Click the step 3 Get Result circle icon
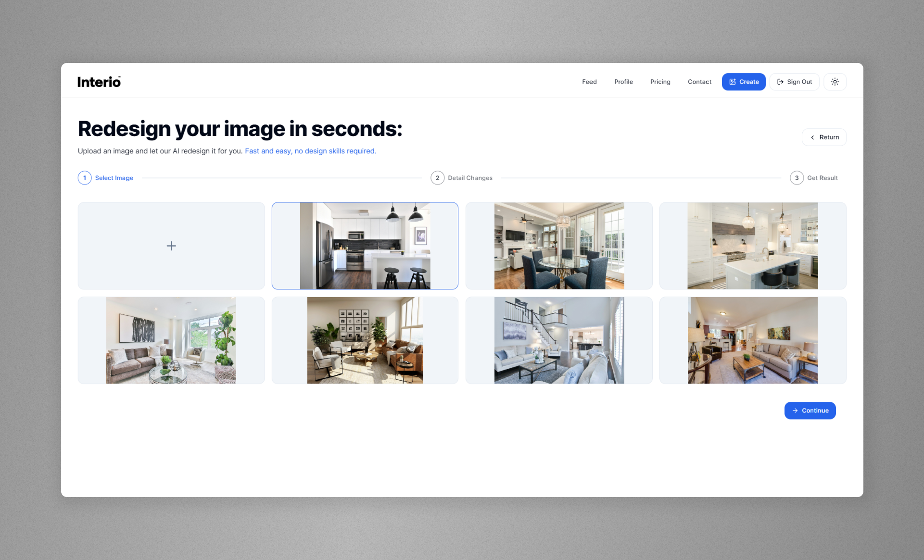This screenshot has width=924, height=560. 796,177
